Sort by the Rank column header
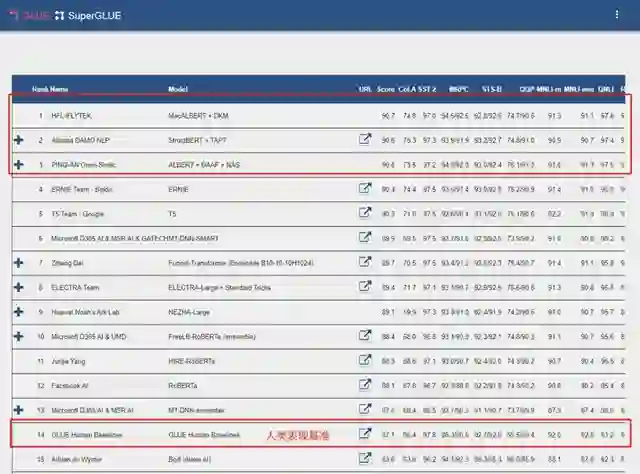The height and width of the screenshot is (474, 640). [40, 89]
